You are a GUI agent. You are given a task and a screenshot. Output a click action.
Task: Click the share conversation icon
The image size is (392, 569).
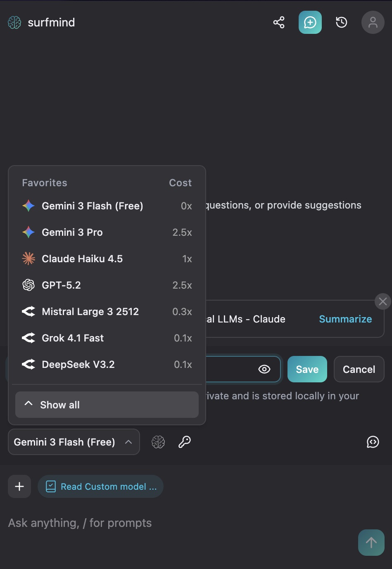coord(279,22)
